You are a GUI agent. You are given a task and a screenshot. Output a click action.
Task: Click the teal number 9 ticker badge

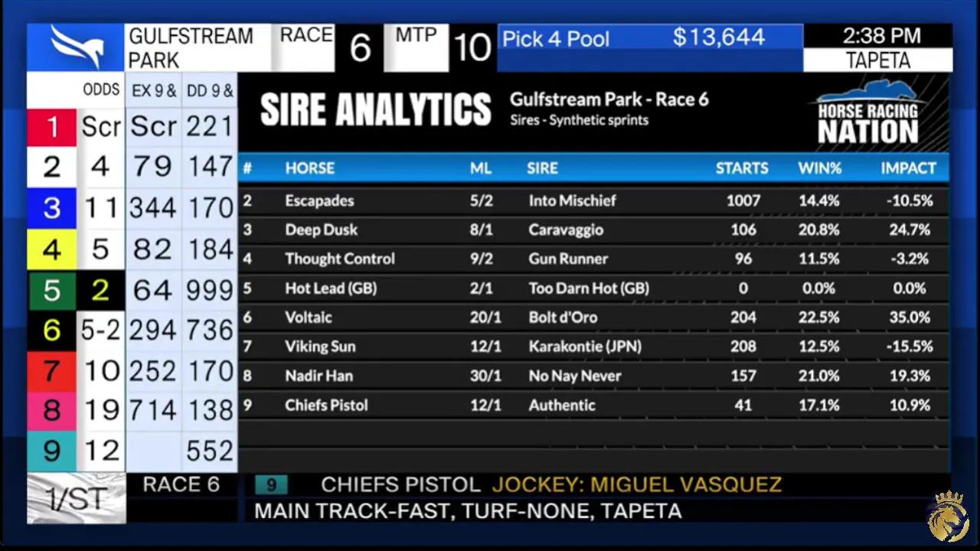271,484
